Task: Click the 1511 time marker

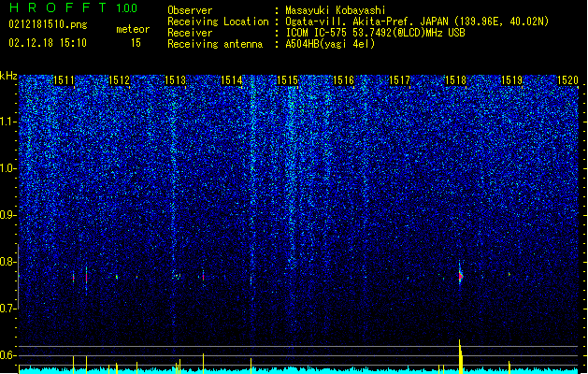Action: (x=65, y=80)
